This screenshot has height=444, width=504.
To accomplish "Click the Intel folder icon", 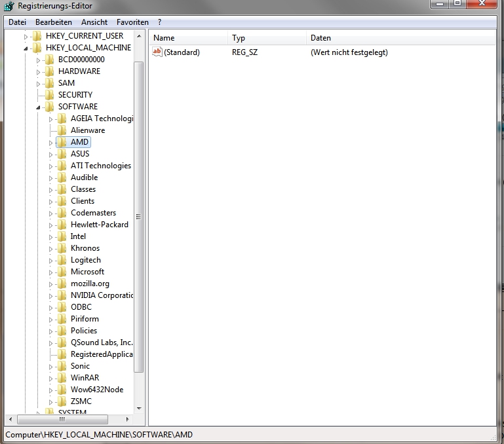I will point(62,236).
